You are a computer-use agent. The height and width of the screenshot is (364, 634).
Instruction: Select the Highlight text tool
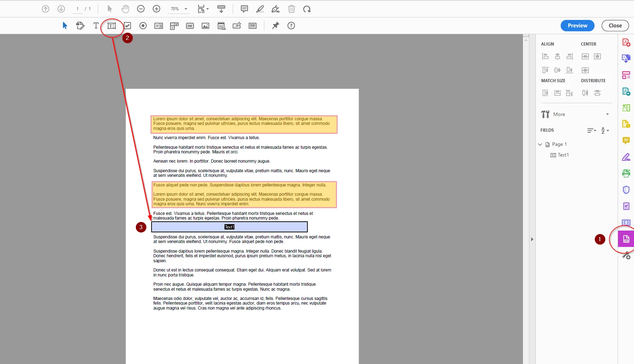tap(260, 9)
